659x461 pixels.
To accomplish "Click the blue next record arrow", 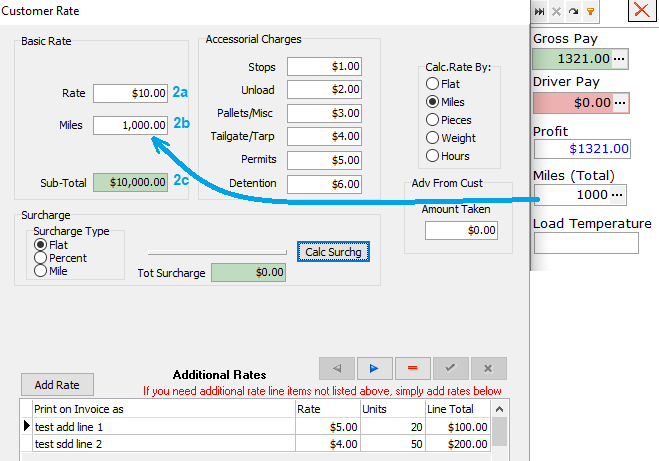I will pyautogui.click(x=374, y=367).
